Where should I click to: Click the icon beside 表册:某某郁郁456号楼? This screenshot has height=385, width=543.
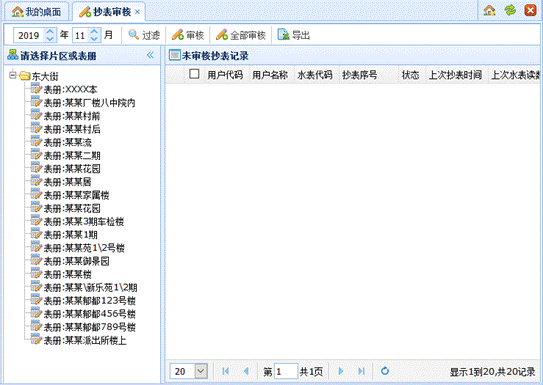point(36,313)
